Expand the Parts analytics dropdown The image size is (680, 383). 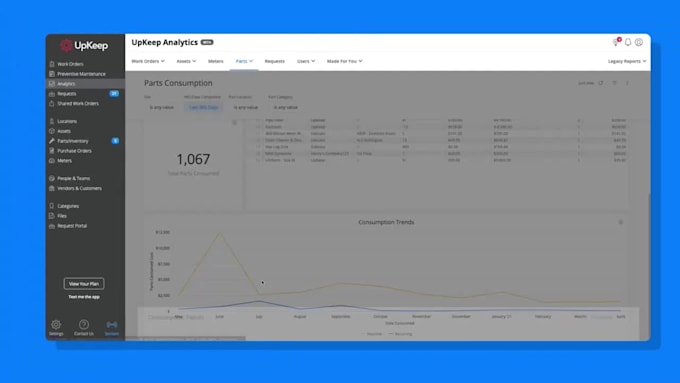(x=244, y=61)
